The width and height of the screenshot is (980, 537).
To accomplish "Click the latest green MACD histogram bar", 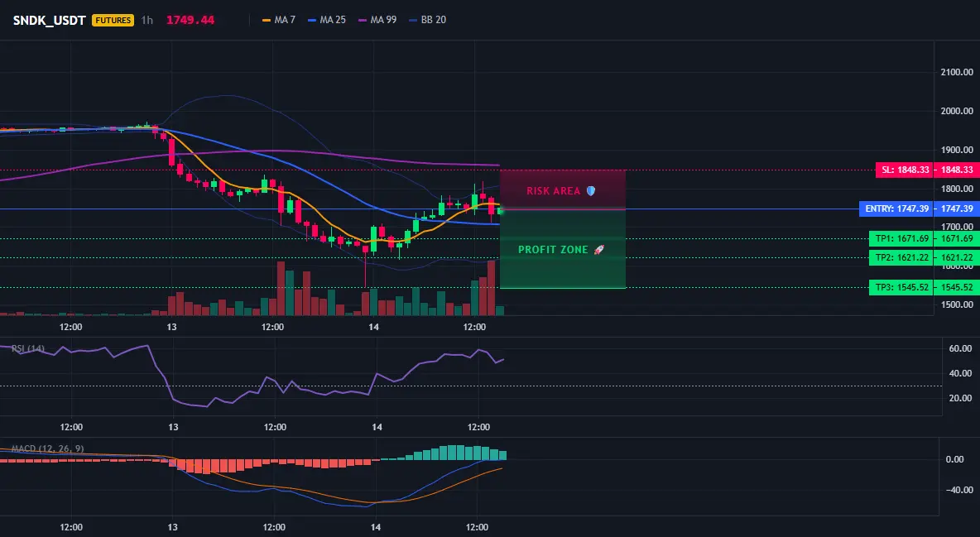I will coord(502,455).
